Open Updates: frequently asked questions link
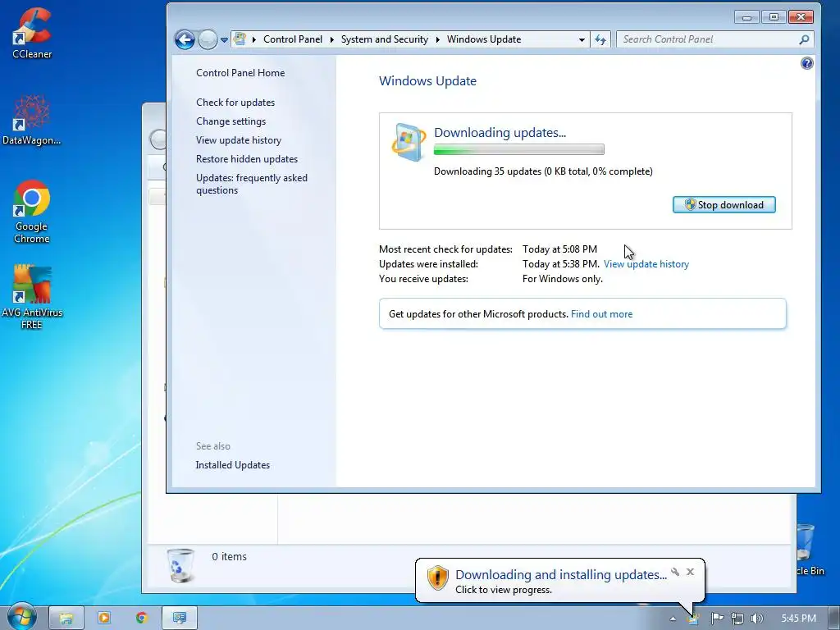 click(252, 184)
